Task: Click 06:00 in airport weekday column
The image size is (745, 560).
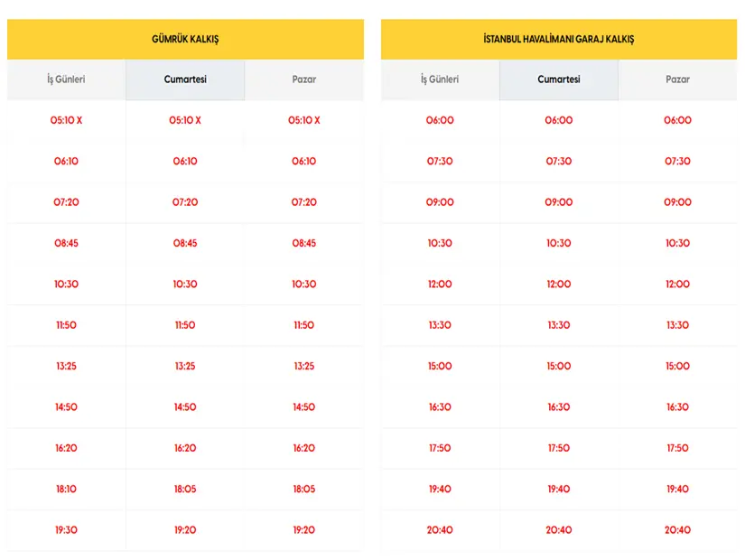Action: pos(440,120)
